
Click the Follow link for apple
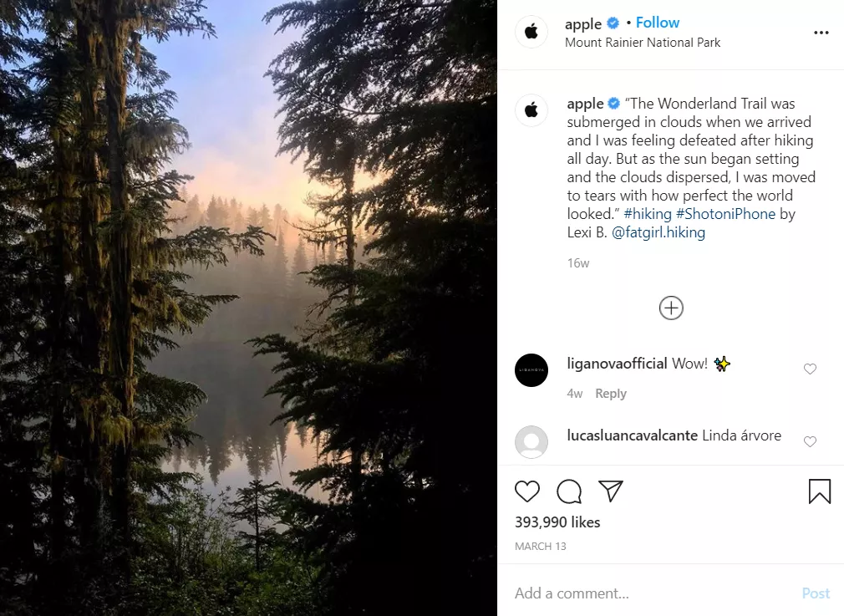pos(658,22)
